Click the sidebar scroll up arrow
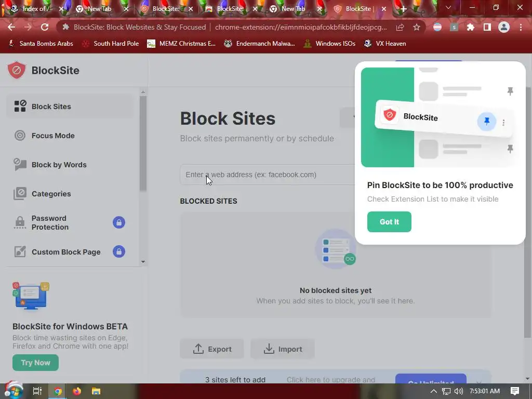 (x=143, y=92)
